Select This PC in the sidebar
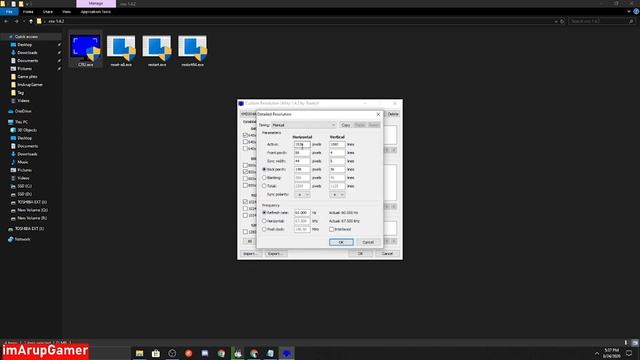 21,122
